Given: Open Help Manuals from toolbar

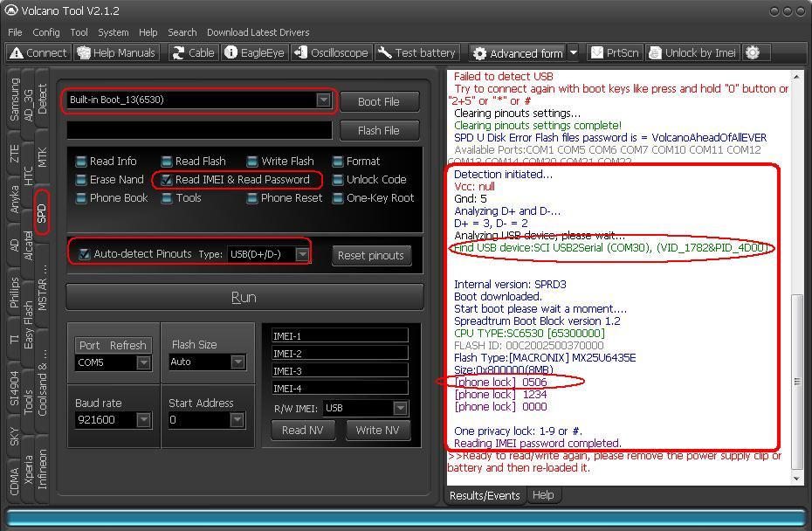Looking at the screenshot, I should [x=116, y=52].
